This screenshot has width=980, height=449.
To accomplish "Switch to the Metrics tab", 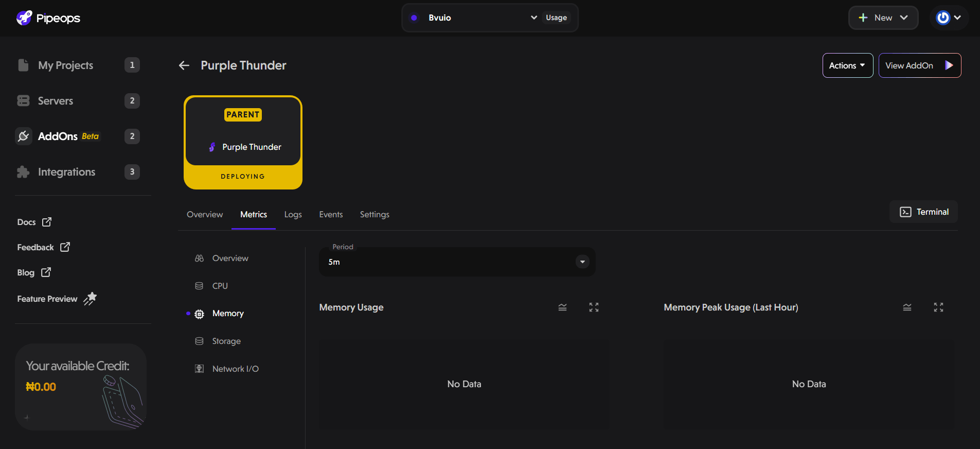I will [x=254, y=215].
